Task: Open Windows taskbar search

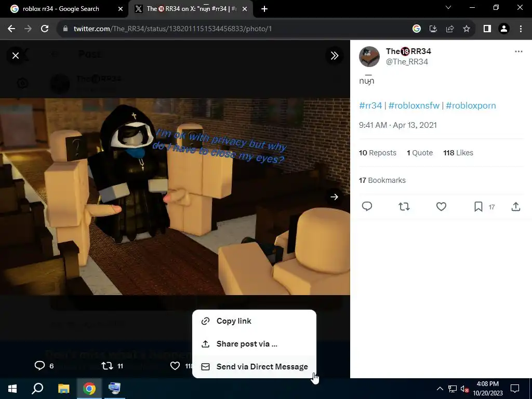Action: coord(37,389)
